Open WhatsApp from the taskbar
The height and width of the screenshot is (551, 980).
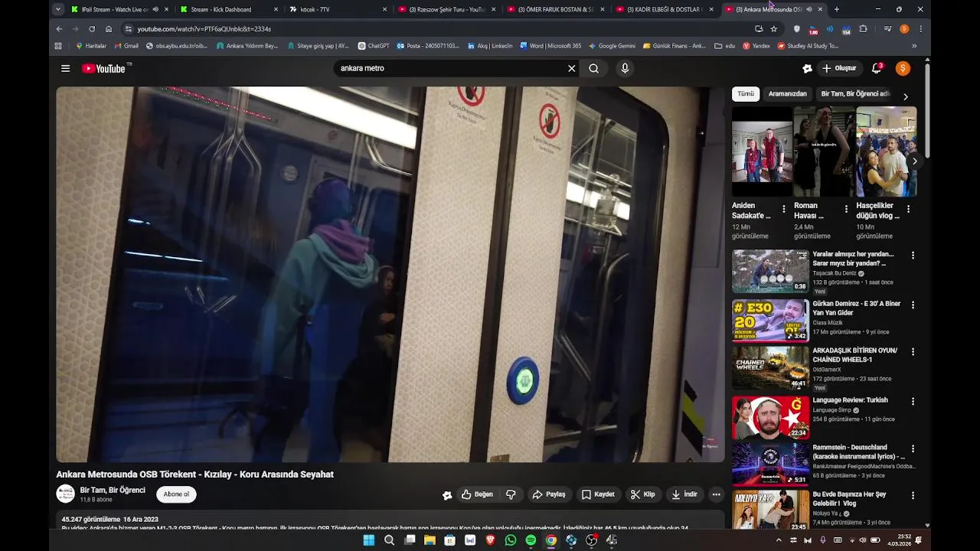(511, 540)
